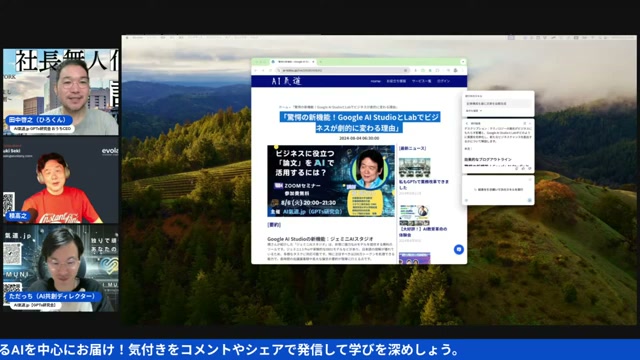
Task: Open the 私もGPTsで業務改革できました link
Action: [424, 184]
